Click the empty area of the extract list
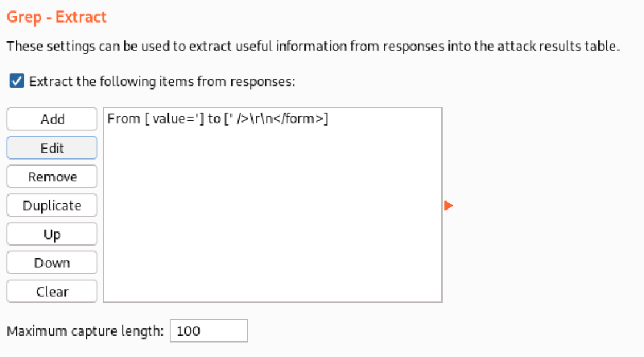Viewport: 644px width, 357px height. point(272,210)
